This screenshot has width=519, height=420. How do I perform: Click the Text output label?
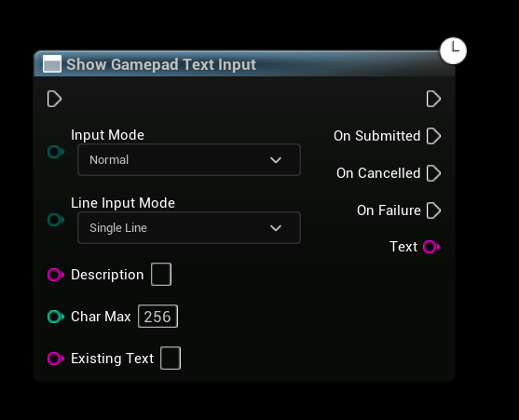click(x=403, y=247)
